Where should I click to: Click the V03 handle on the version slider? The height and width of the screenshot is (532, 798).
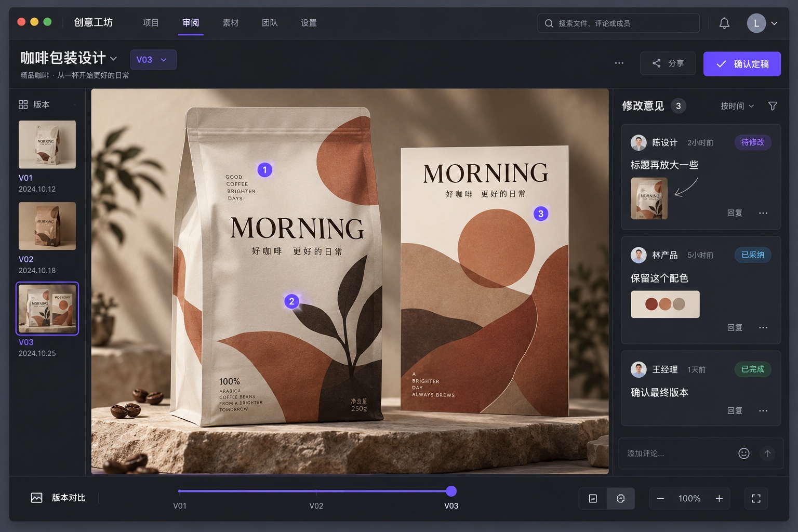point(451,491)
